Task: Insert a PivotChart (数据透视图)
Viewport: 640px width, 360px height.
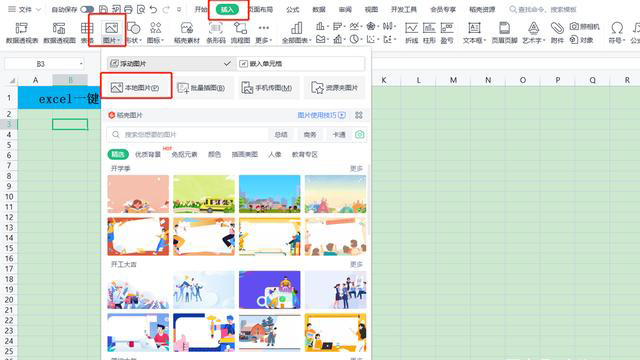Action: [59, 33]
